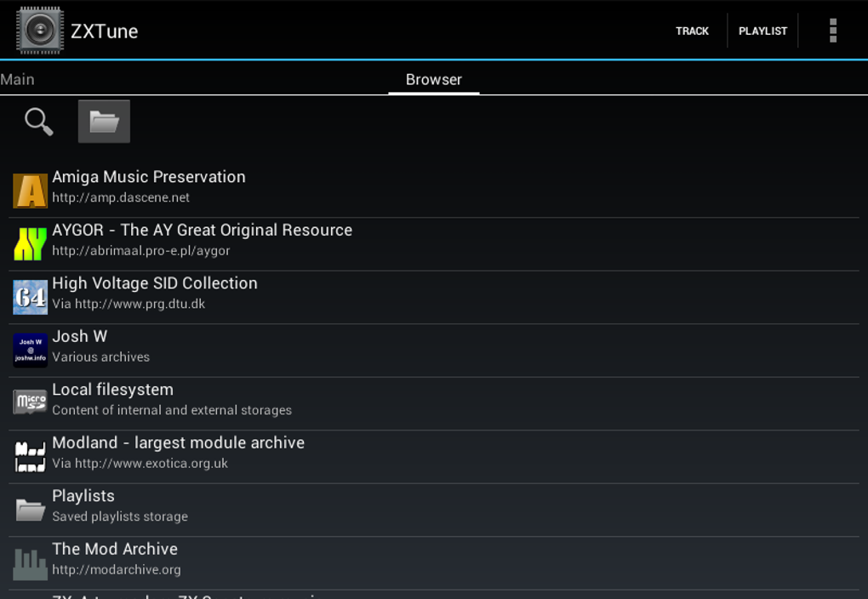Click the Commodore 64 icon for High Voltage SID Collection
Image resolution: width=868 pixels, height=599 pixels.
pyautogui.click(x=29, y=297)
